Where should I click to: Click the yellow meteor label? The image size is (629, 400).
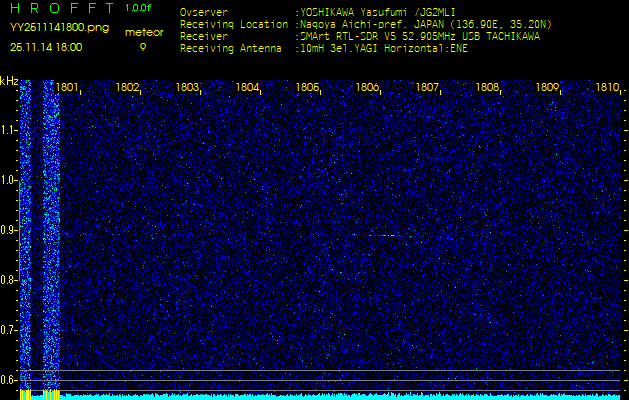[143, 33]
